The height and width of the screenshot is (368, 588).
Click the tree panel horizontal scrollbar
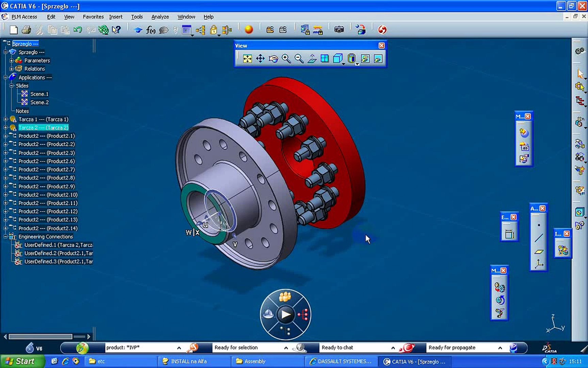click(x=41, y=337)
